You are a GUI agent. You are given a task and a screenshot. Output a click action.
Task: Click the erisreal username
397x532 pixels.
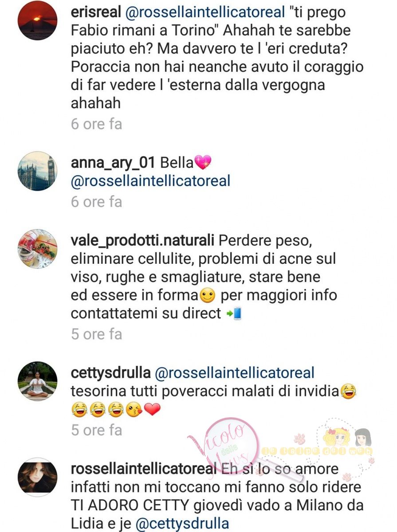coord(96,13)
